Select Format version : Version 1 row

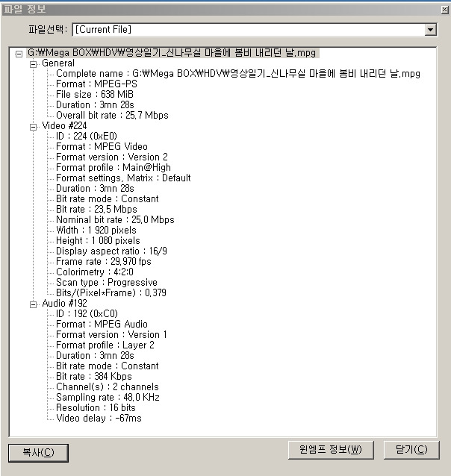pyautogui.click(x=111, y=335)
